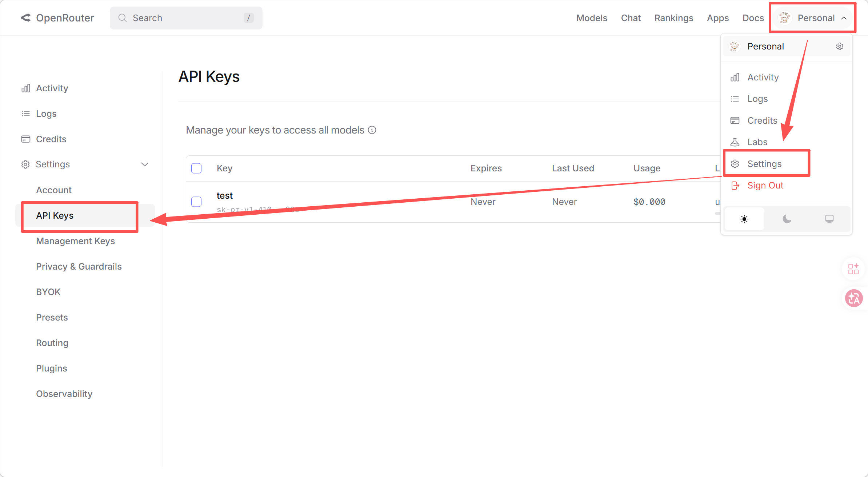
Task: Click the Expires column header
Action: tap(486, 168)
